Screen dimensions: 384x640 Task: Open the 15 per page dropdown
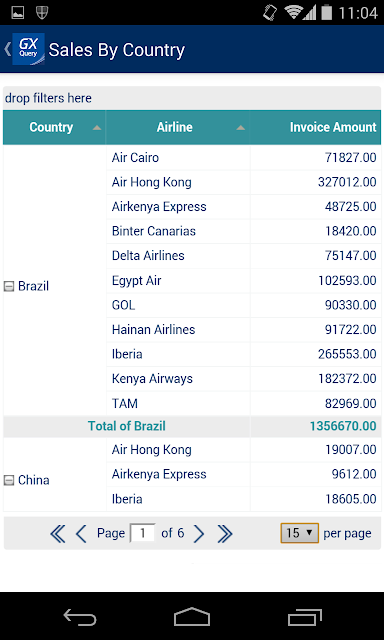coord(300,533)
